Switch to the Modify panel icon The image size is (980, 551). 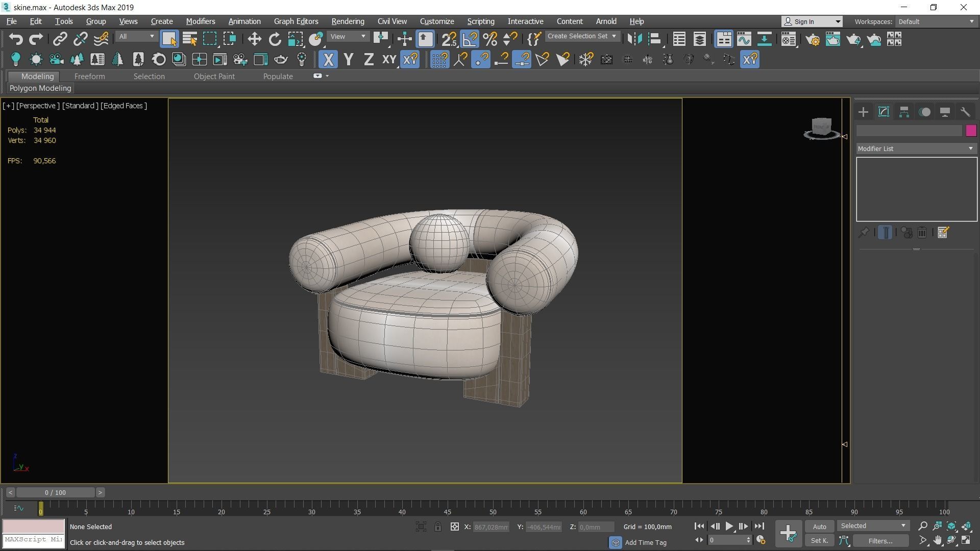click(x=884, y=112)
